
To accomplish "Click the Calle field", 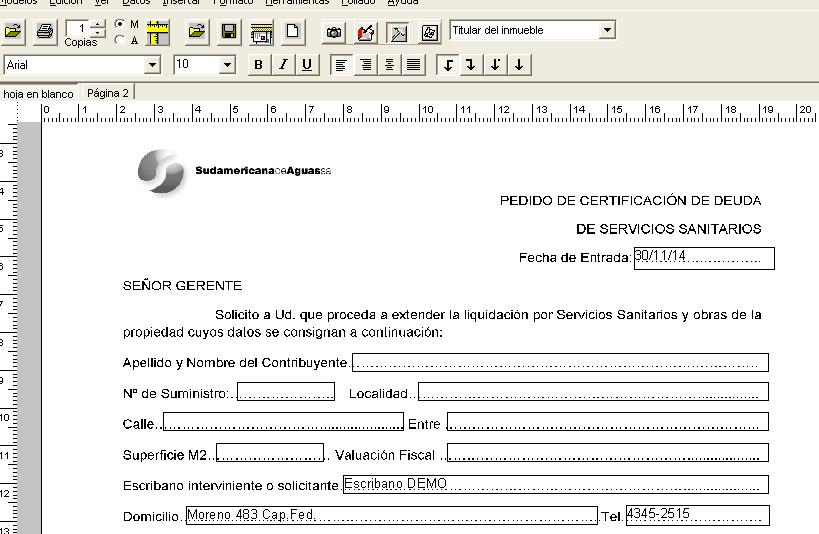I will [x=283, y=422].
